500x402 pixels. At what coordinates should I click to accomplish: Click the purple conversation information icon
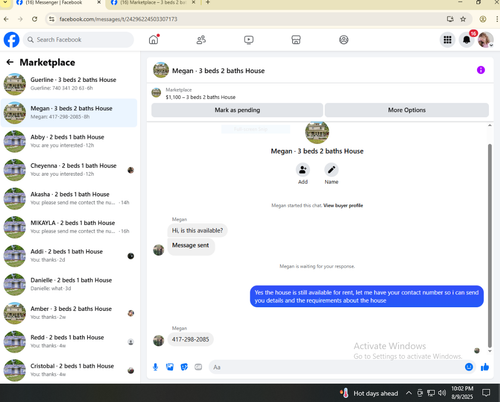coord(481,70)
